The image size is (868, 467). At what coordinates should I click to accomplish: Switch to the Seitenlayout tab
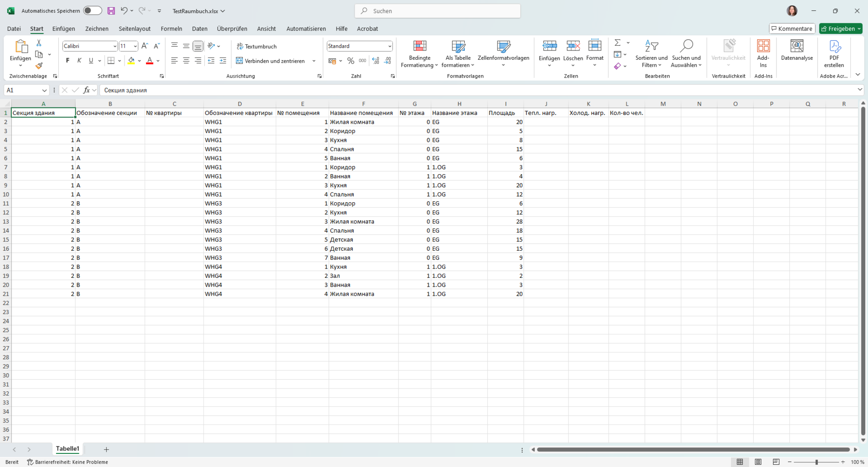click(134, 28)
